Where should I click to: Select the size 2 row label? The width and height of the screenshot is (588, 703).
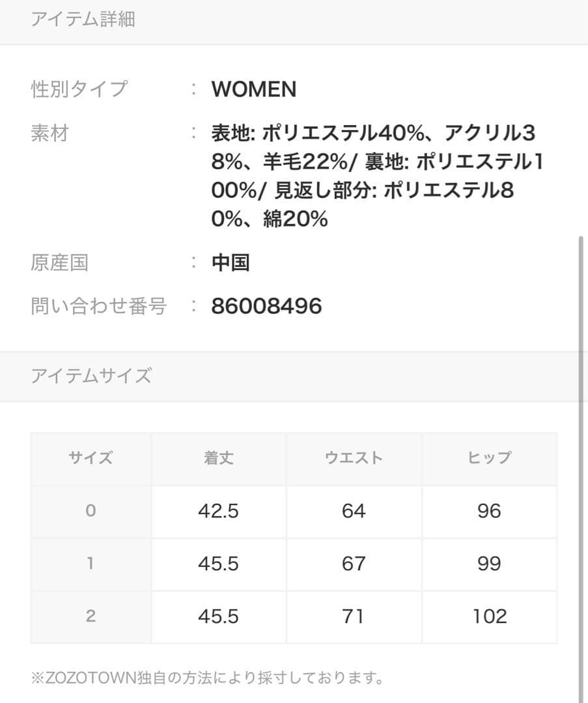[x=91, y=616]
